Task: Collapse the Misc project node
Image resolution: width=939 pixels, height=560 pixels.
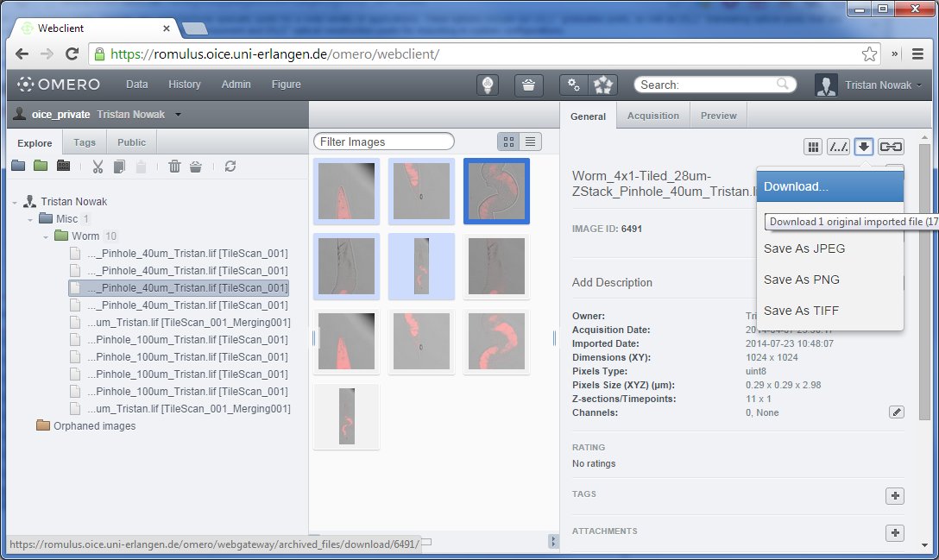Action: pos(30,219)
